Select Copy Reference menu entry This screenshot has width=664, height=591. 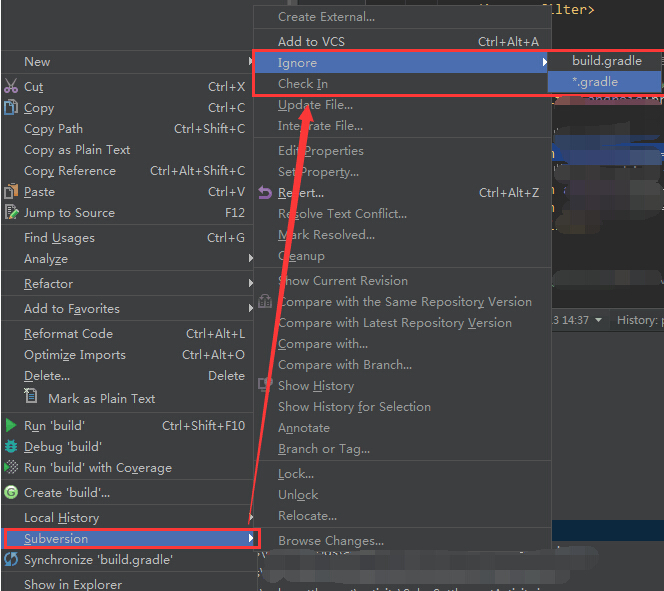tap(127, 171)
